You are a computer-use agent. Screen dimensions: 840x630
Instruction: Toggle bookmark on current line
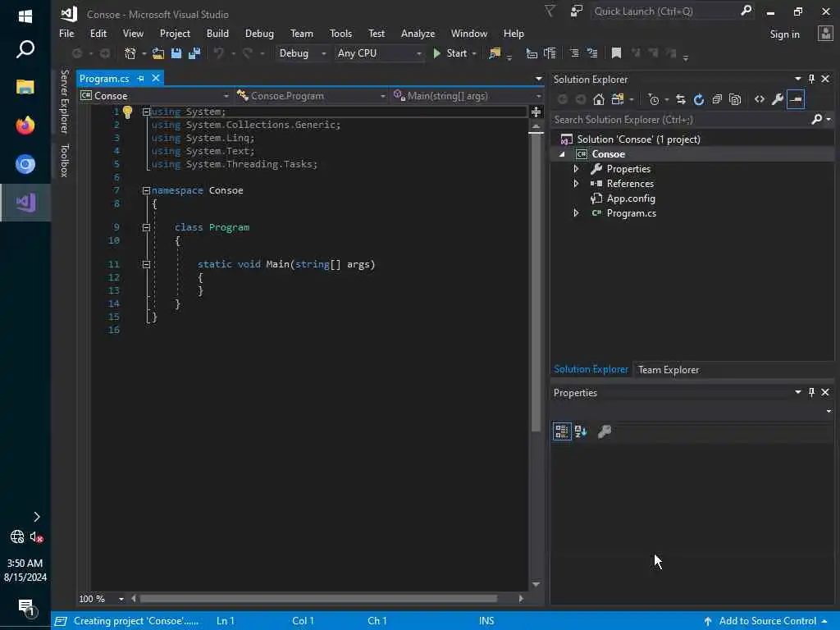[617, 53]
